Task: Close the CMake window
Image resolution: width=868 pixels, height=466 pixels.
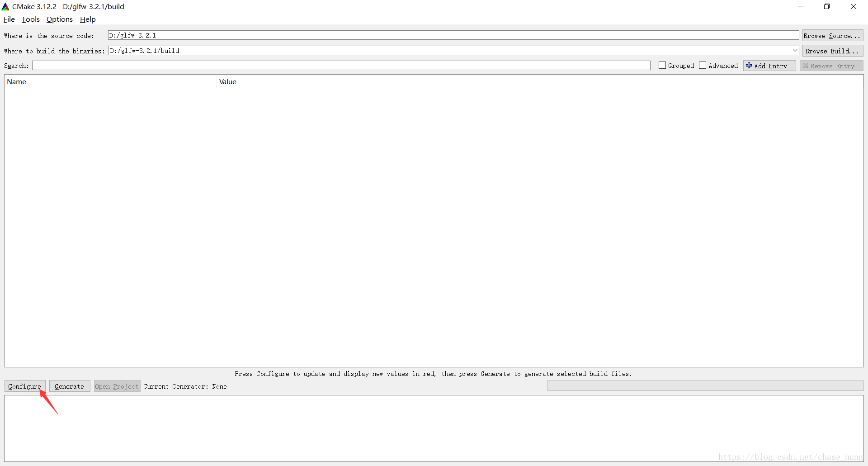Action: click(x=854, y=6)
